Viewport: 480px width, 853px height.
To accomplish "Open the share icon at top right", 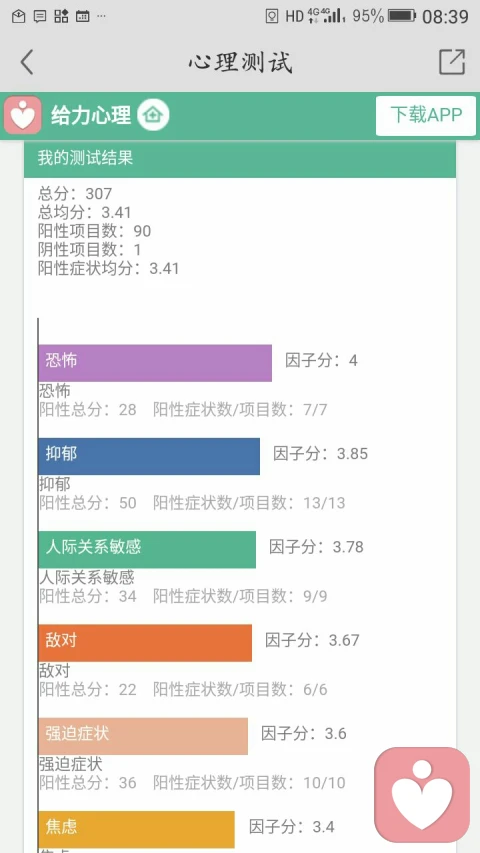I will [x=452, y=61].
